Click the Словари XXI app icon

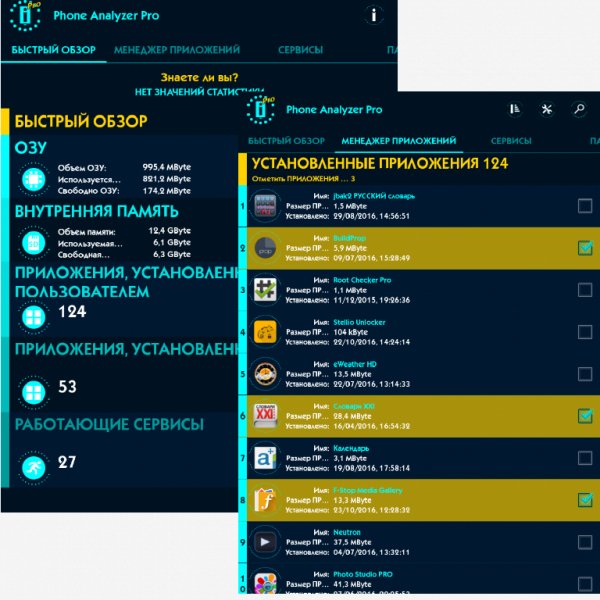(x=265, y=416)
